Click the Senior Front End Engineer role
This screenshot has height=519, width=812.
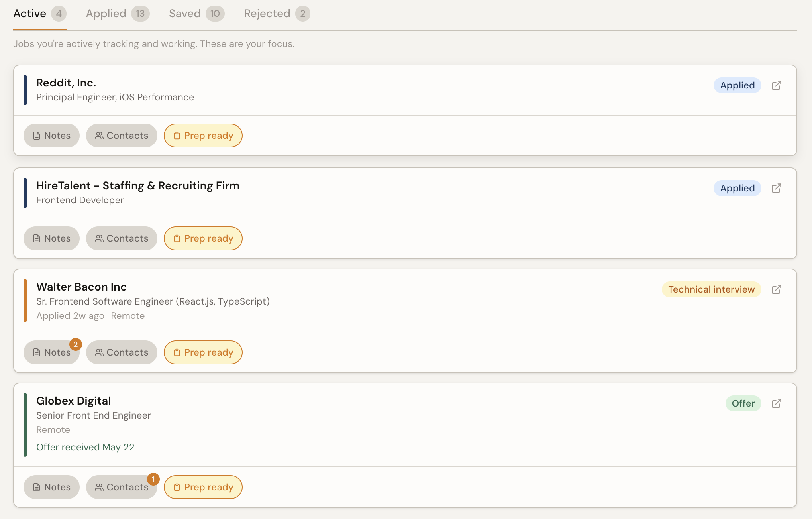(x=94, y=415)
